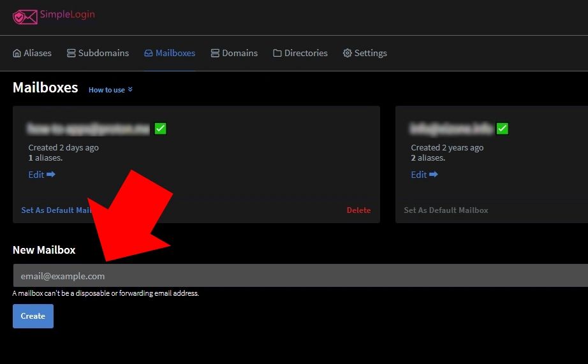Screen dimensions: 588x364
Task: Click the Subdomains server icon
Action: (x=71, y=54)
